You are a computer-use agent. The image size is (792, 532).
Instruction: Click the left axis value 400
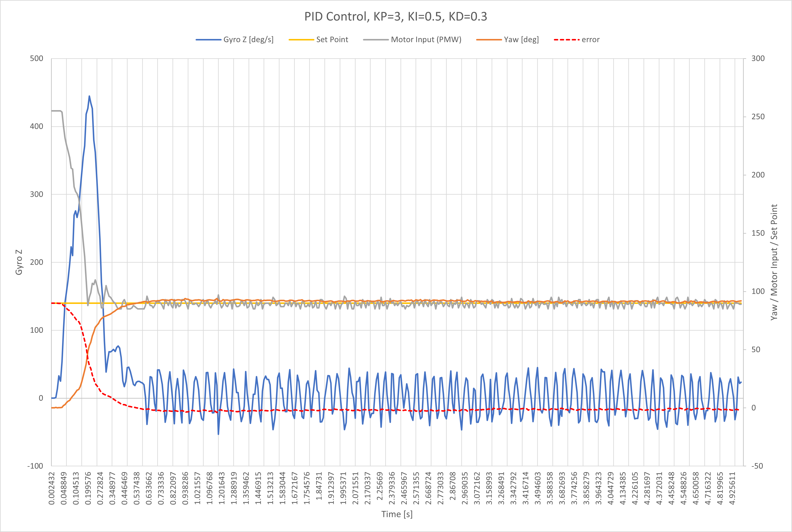[x=37, y=126]
